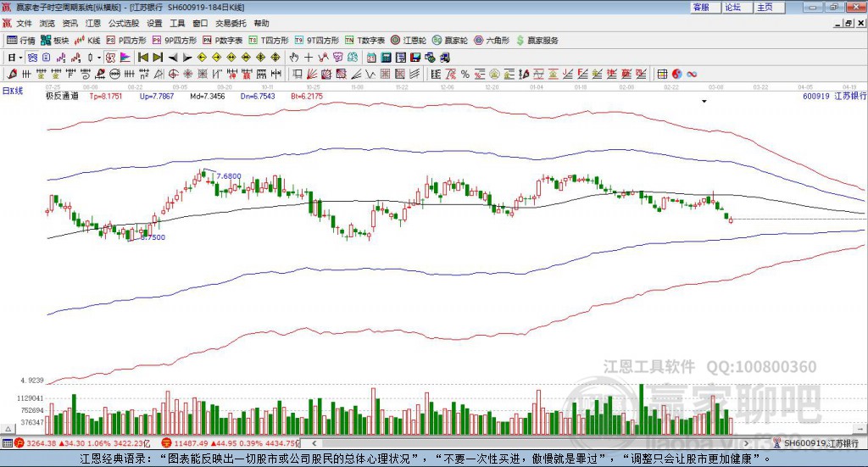Click the 600919 江苏银行 stock label

pos(834,97)
